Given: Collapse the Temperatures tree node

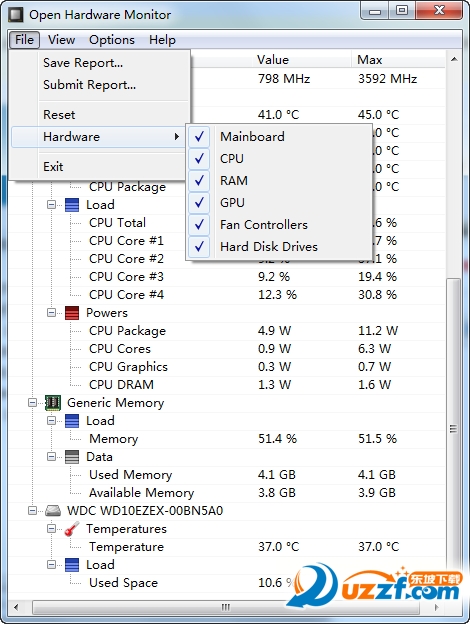Looking at the screenshot, I should coord(51,528).
